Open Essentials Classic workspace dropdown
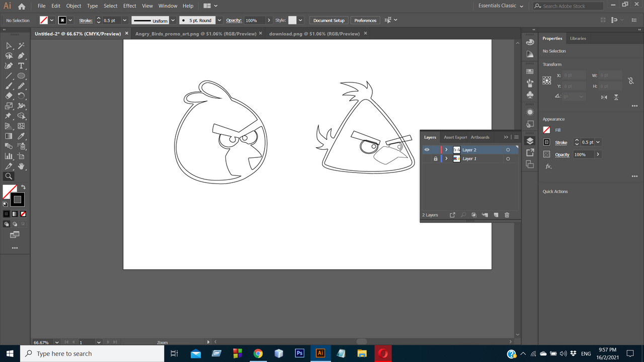 coord(501,6)
